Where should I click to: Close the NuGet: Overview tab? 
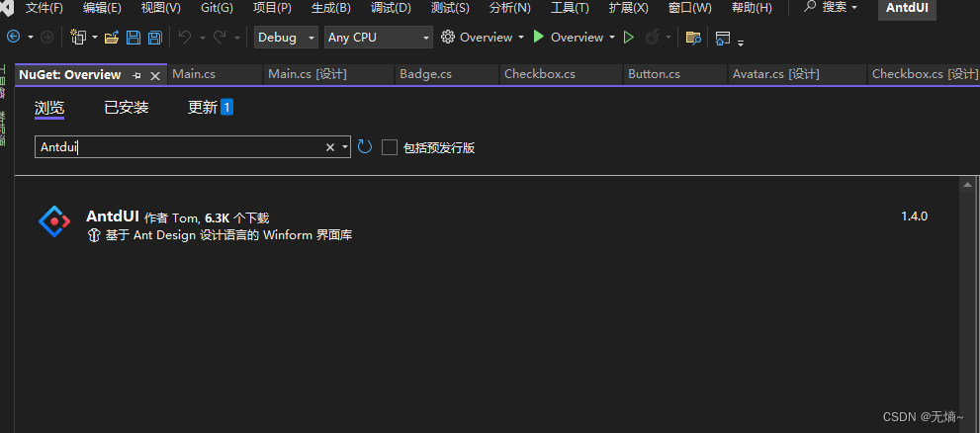155,75
